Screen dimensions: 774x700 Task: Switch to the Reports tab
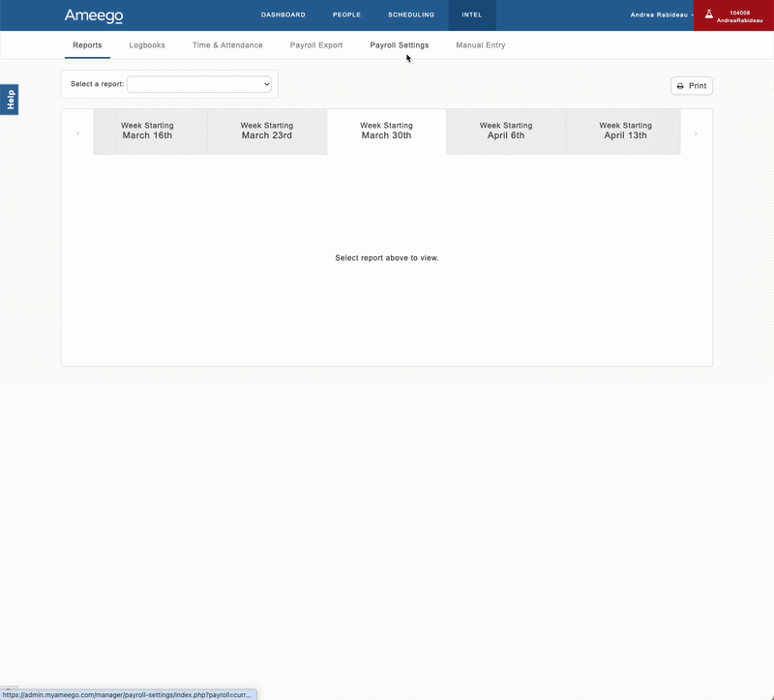click(x=87, y=44)
